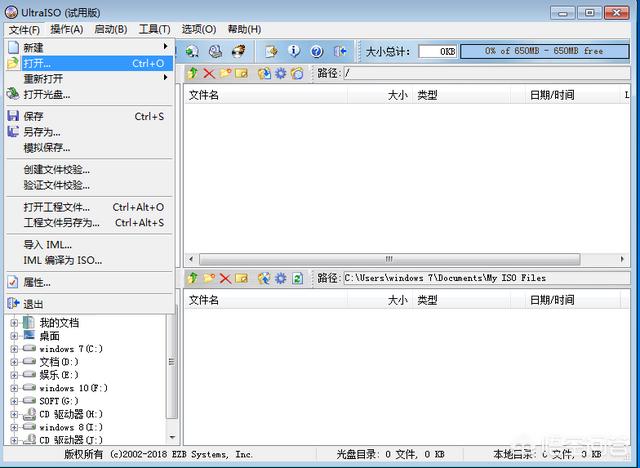Click new folder icon in local pane toolbar
640x468 pixels.
pos(209,278)
